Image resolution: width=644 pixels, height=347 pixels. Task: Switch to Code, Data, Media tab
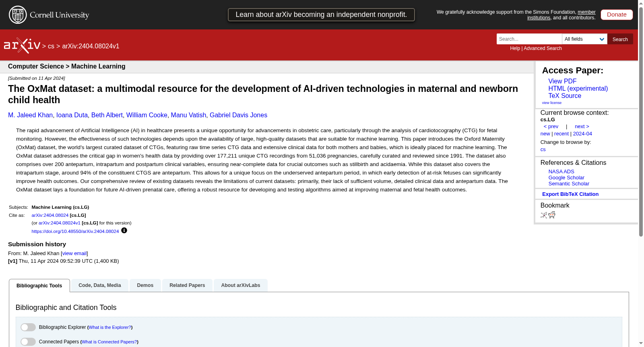tap(100, 285)
